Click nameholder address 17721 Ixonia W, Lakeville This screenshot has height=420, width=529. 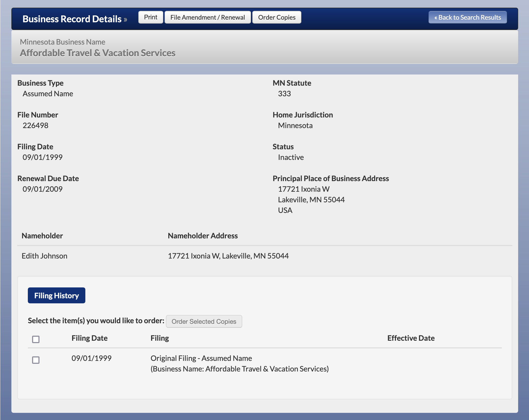pyautogui.click(x=228, y=256)
